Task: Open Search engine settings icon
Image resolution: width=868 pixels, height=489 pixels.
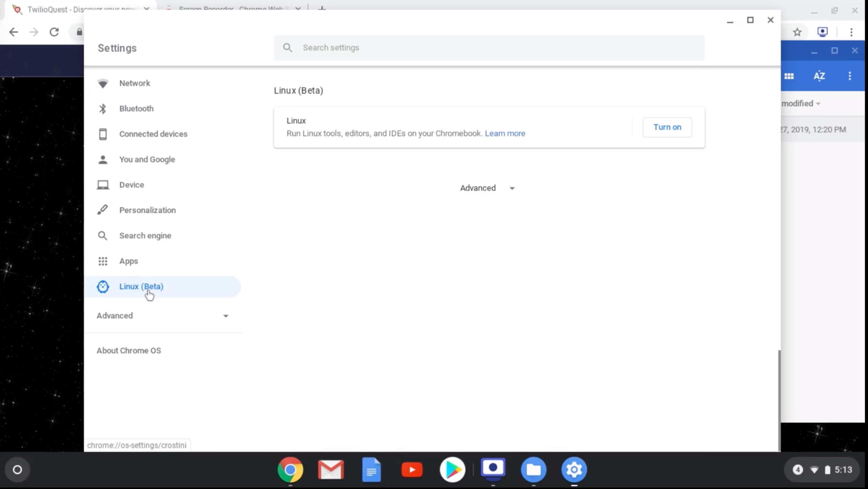Action: [103, 235]
